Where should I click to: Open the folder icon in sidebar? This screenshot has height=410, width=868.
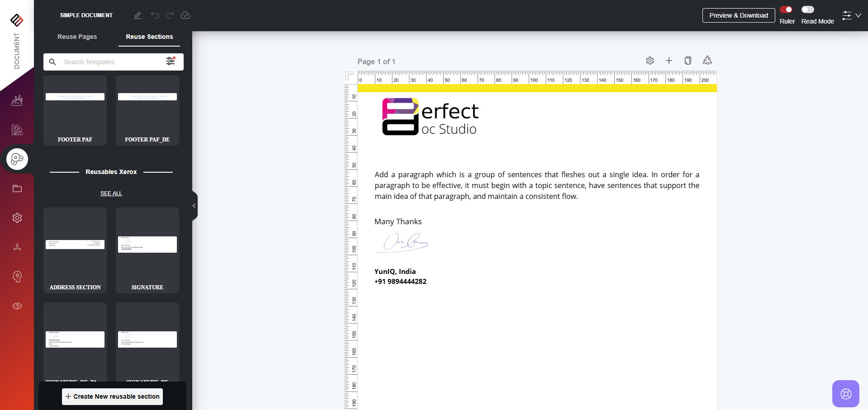(17, 189)
